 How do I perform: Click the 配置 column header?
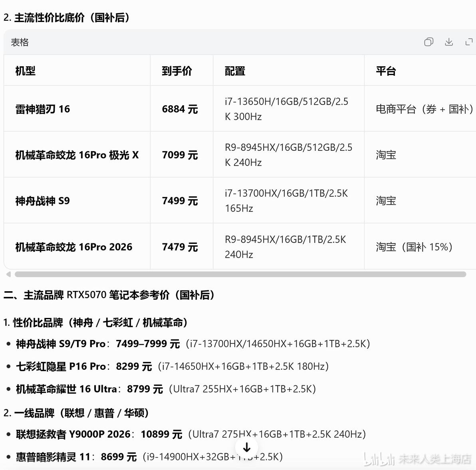pos(289,71)
